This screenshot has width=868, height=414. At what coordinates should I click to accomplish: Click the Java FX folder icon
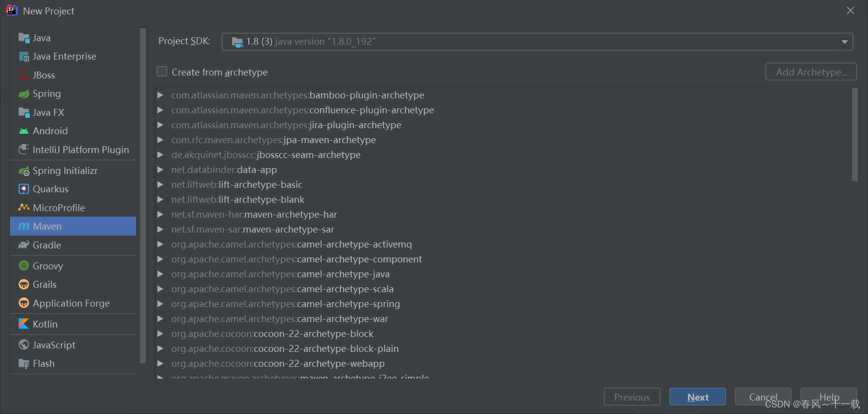(24, 112)
